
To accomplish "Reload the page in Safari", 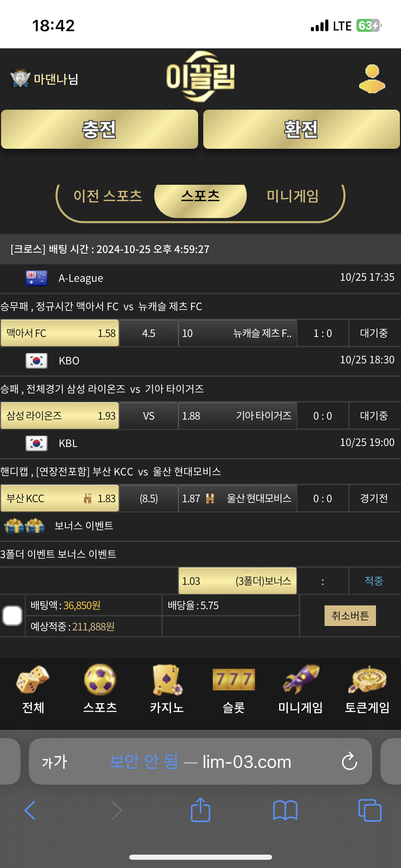I will tap(349, 761).
